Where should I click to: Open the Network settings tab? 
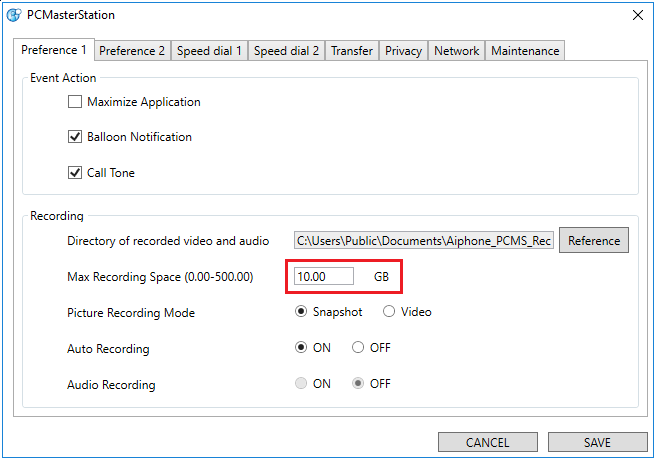pyautogui.click(x=456, y=51)
